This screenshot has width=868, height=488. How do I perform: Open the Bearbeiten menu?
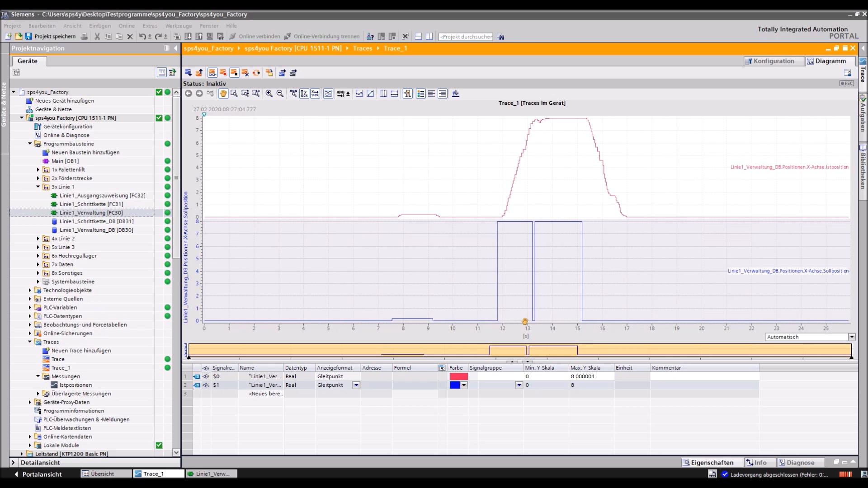click(42, 26)
